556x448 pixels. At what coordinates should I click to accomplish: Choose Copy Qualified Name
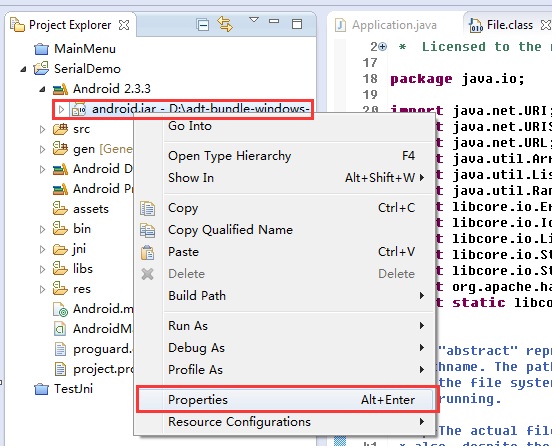tap(285, 230)
